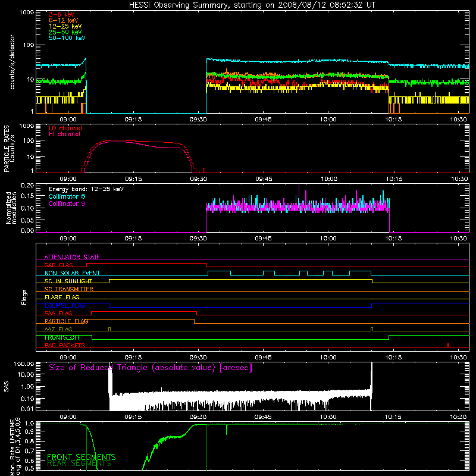
Task: Select the ATTENUATOR STATE flag label
Action: click(72, 257)
